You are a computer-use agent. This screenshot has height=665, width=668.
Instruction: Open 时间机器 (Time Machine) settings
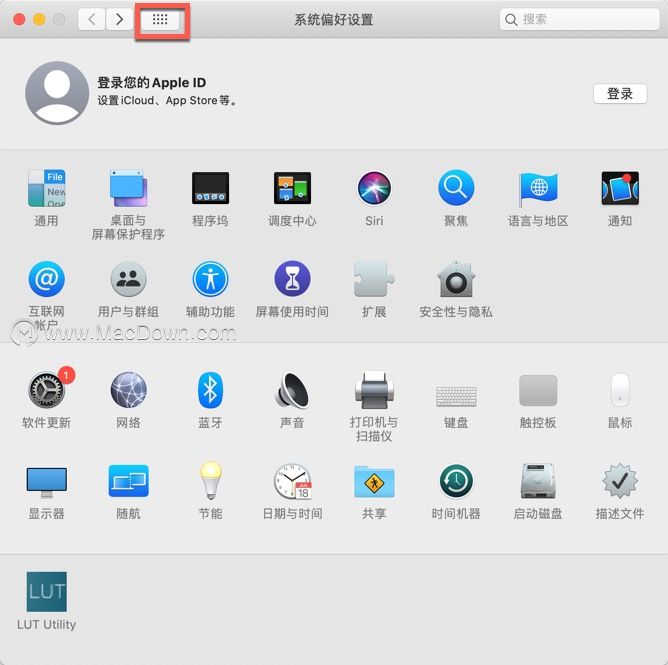coord(456,481)
